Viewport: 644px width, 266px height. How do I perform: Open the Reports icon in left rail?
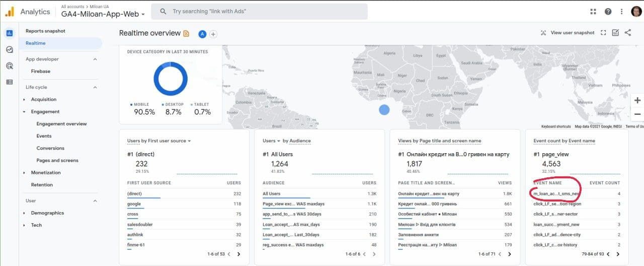(9, 33)
